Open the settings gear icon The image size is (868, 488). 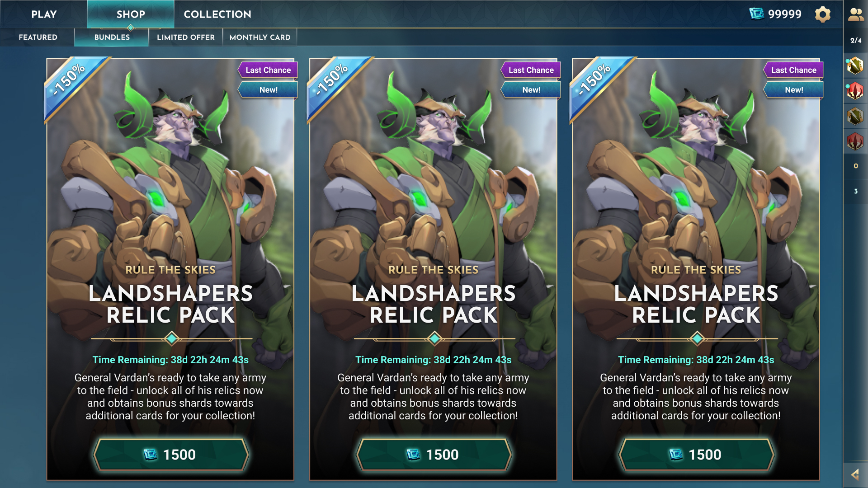tap(823, 14)
